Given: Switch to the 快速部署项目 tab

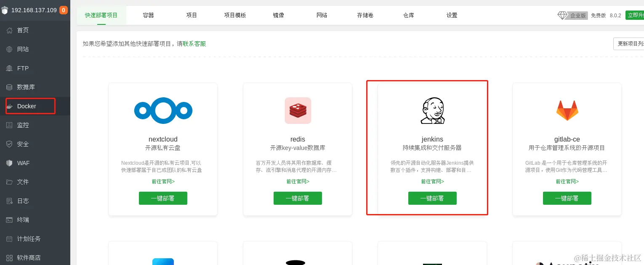Looking at the screenshot, I should [101, 15].
